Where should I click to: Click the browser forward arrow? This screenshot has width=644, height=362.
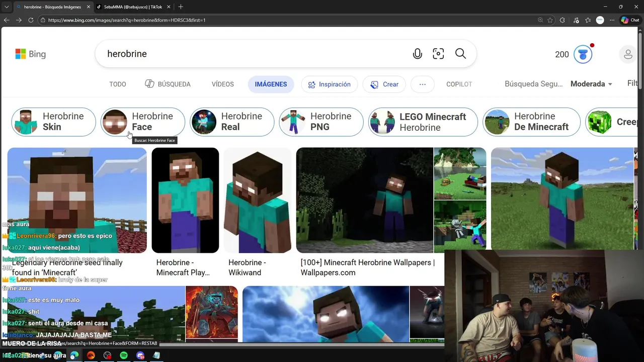pos(19,20)
